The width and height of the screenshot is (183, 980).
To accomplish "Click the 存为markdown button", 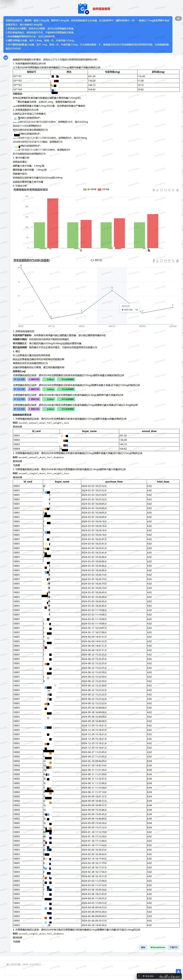I will (158, 947).
